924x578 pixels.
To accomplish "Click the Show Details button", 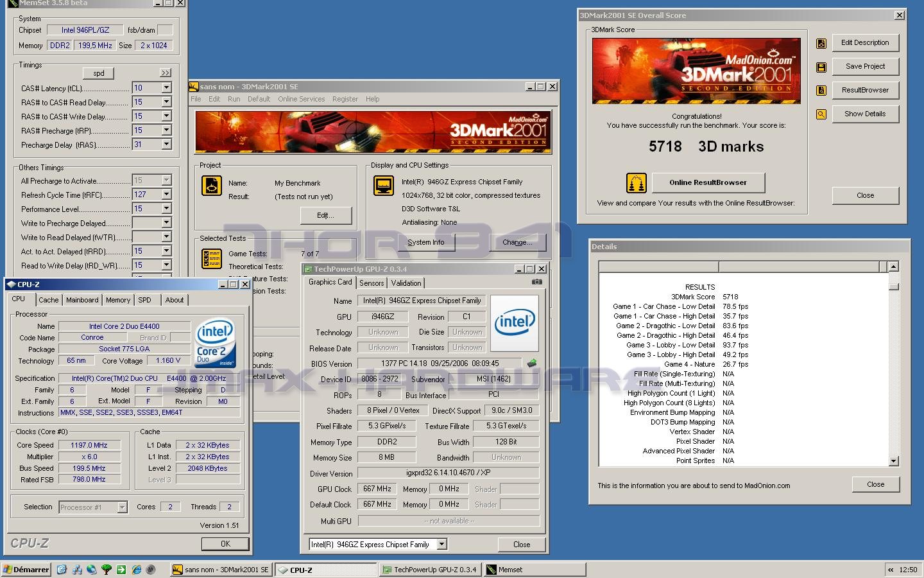I will click(x=865, y=114).
